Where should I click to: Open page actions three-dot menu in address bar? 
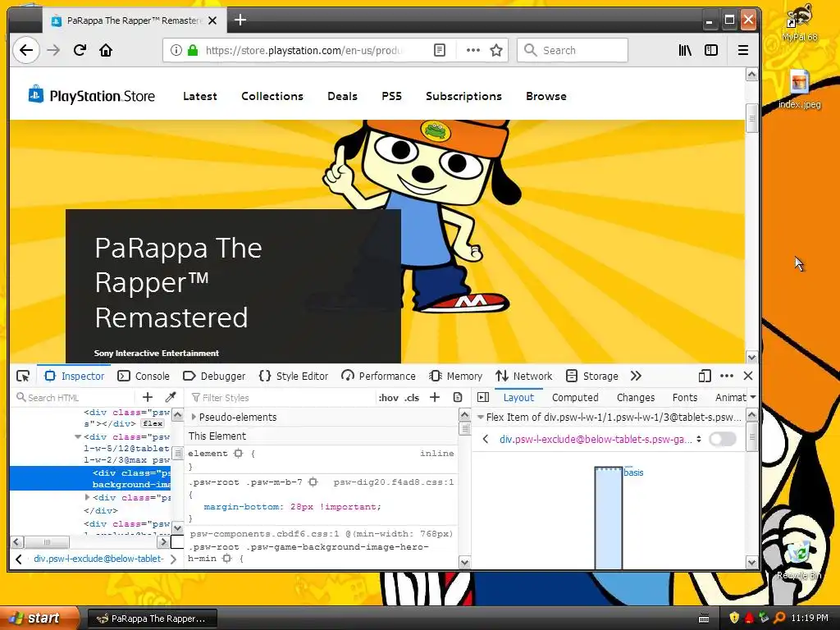[x=473, y=50]
